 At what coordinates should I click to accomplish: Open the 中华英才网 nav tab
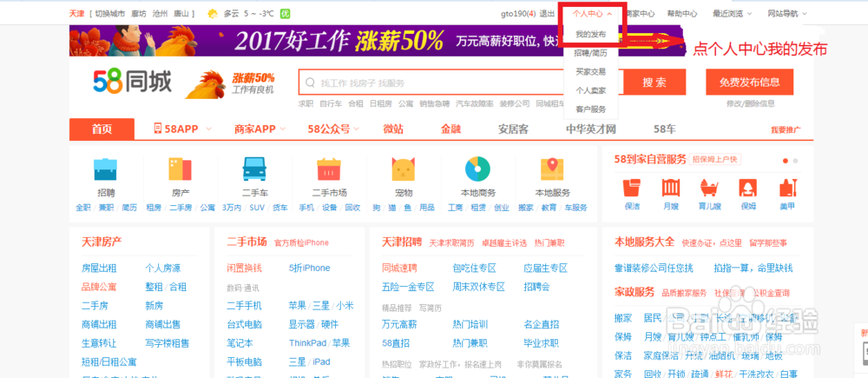point(590,129)
